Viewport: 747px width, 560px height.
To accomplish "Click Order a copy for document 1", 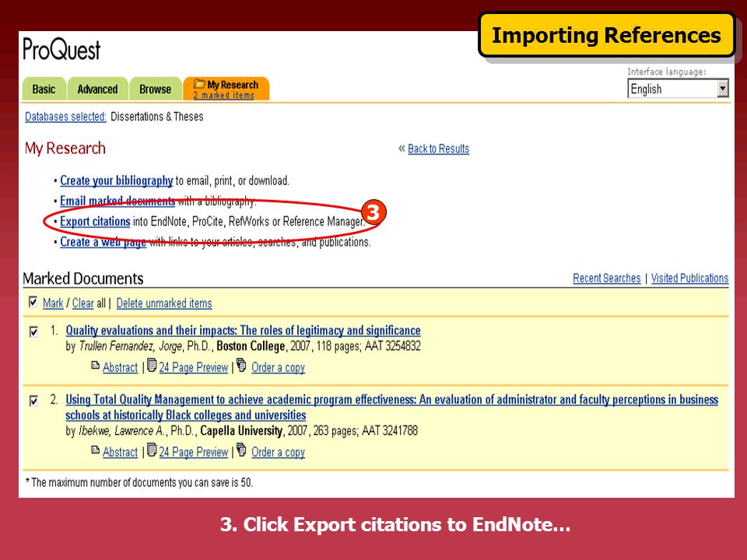I will click(x=279, y=368).
